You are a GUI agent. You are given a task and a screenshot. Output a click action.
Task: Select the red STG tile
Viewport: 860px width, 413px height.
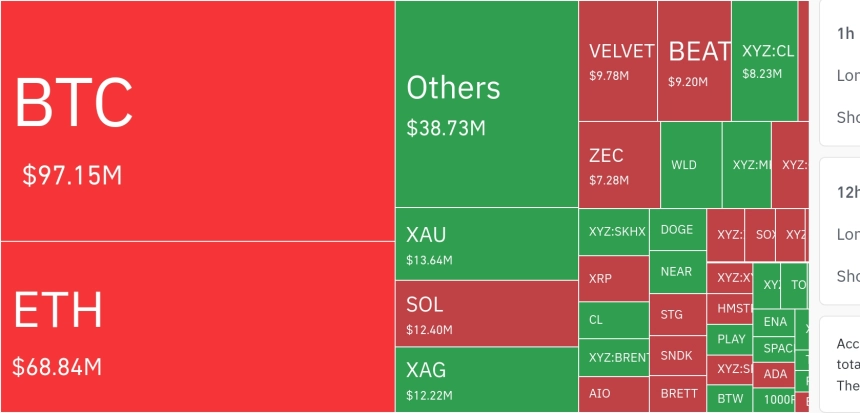678,314
